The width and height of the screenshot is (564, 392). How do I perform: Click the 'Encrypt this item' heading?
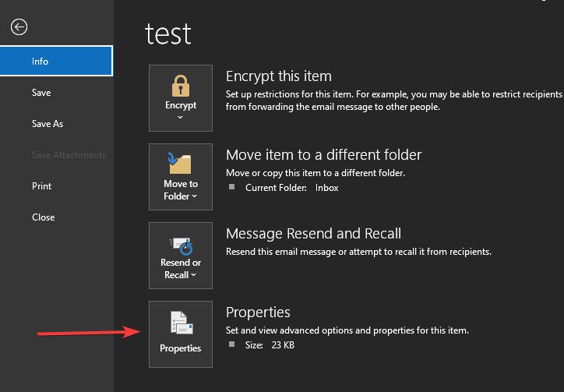pyautogui.click(x=278, y=76)
